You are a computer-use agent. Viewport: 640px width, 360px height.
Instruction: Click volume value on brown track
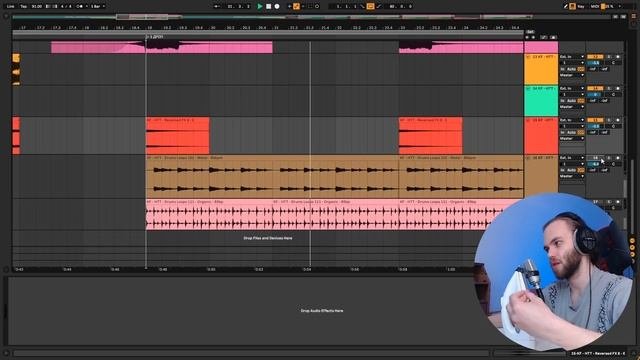(595, 164)
